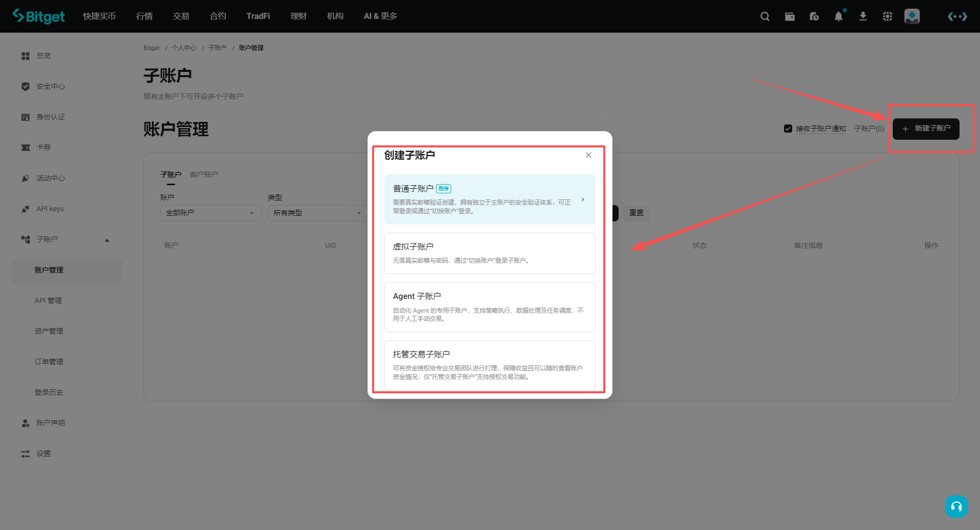Click the 账户声明 person icon
This screenshot has width=980, height=530.
(x=26, y=423)
